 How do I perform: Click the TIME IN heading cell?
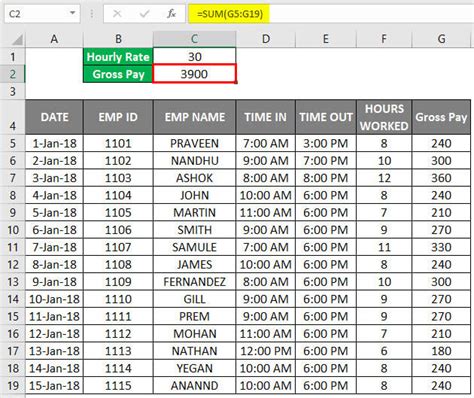(x=265, y=117)
